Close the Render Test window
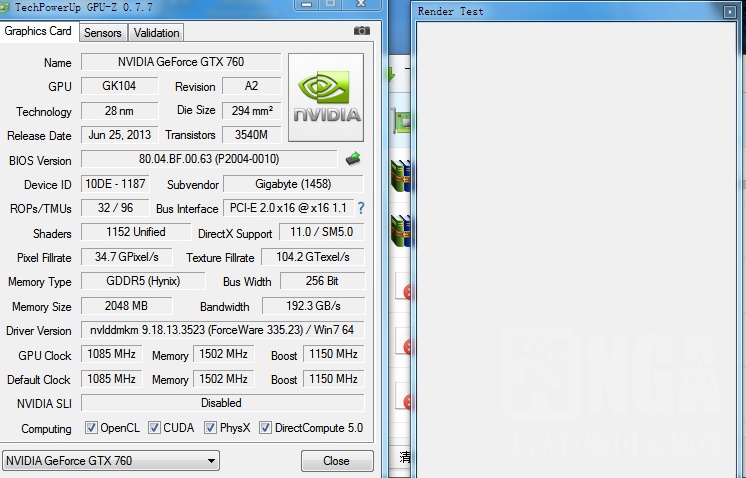This screenshot has width=746, height=478. coord(729,11)
